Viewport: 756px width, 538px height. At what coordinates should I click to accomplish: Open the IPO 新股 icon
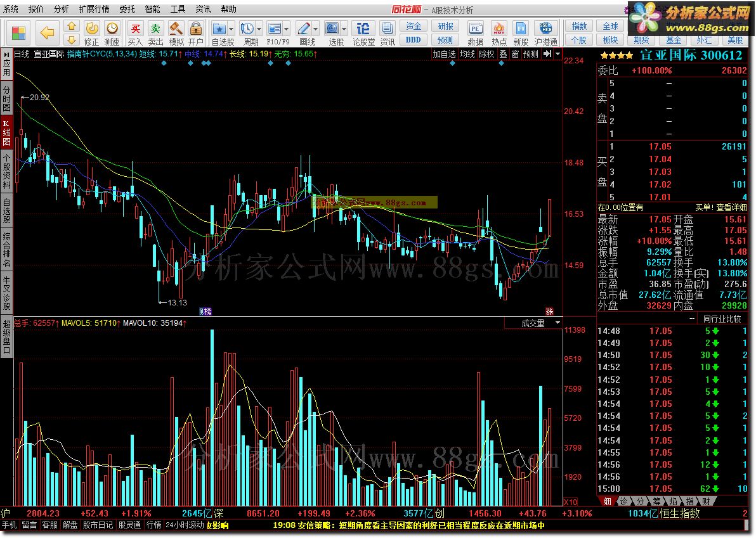click(521, 29)
